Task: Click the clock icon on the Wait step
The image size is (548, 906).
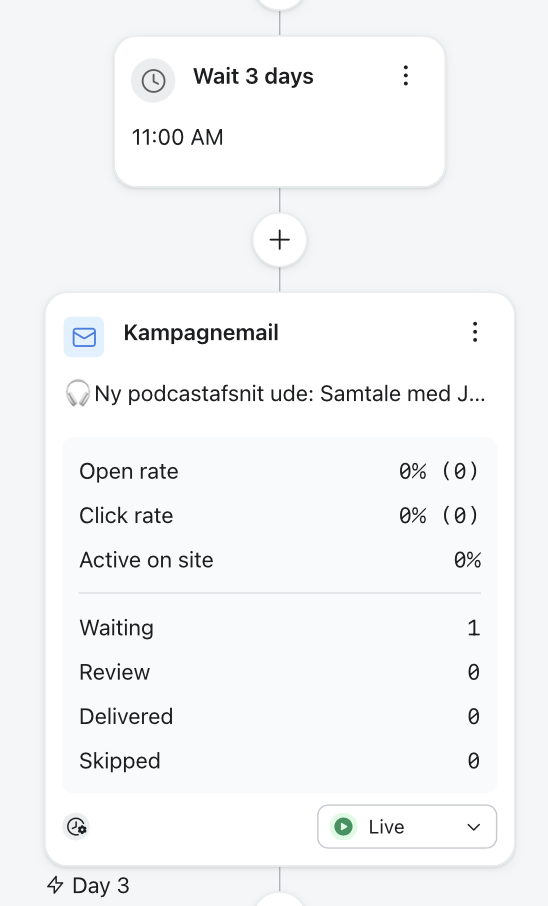Action: pyautogui.click(x=153, y=80)
